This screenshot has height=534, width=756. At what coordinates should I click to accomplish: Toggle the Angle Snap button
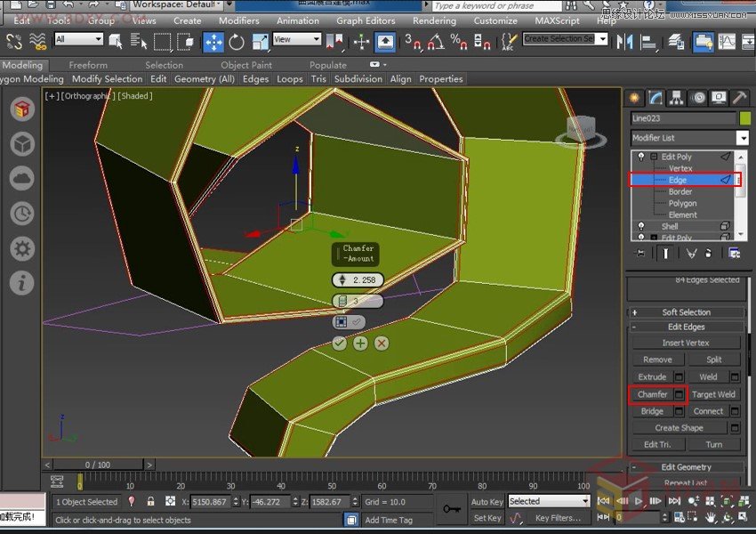(x=436, y=42)
